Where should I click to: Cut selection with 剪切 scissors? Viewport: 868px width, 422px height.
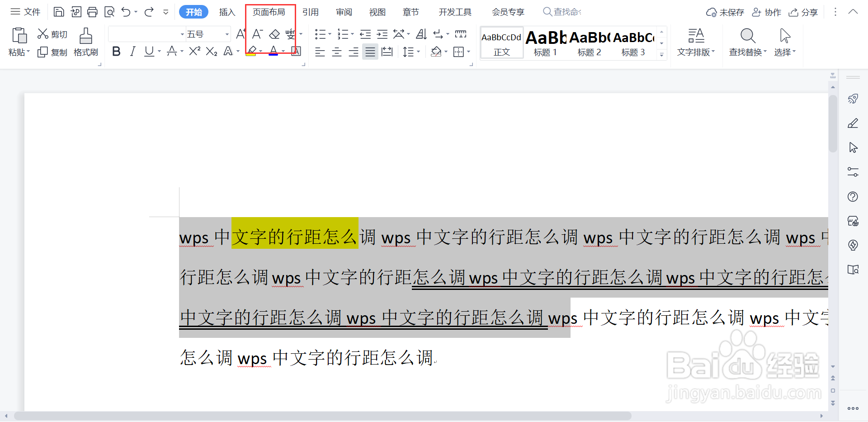click(52, 34)
